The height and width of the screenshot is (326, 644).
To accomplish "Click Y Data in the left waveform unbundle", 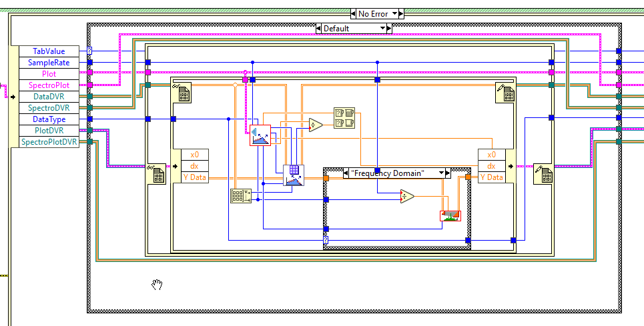I will pos(195,177).
